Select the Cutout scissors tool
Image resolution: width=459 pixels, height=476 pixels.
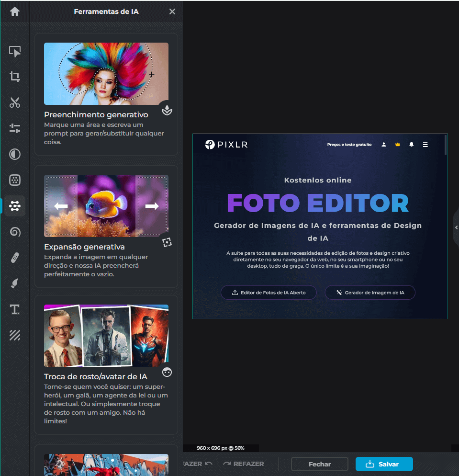tap(14, 102)
